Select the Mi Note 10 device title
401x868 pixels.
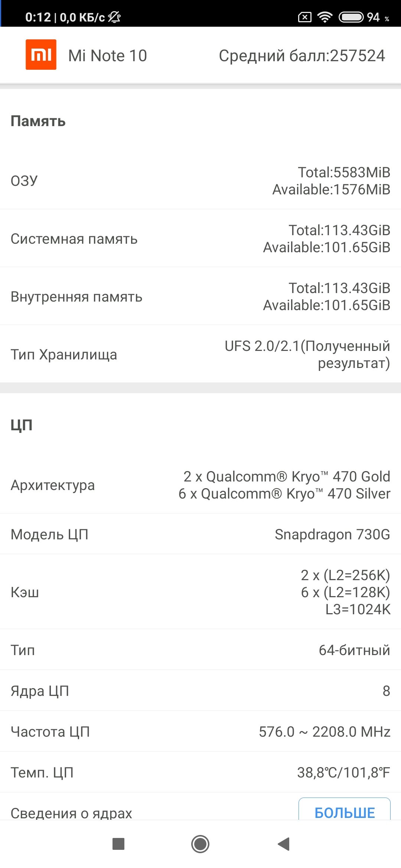(x=108, y=56)
